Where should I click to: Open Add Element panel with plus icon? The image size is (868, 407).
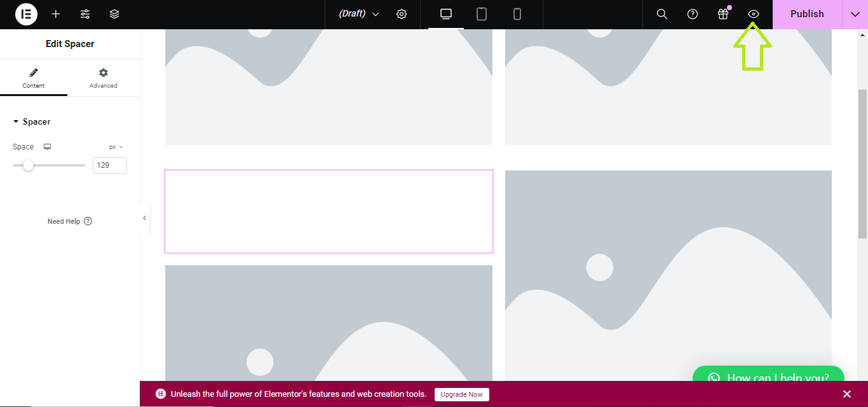pyautogui.click(x=56, y=14)
